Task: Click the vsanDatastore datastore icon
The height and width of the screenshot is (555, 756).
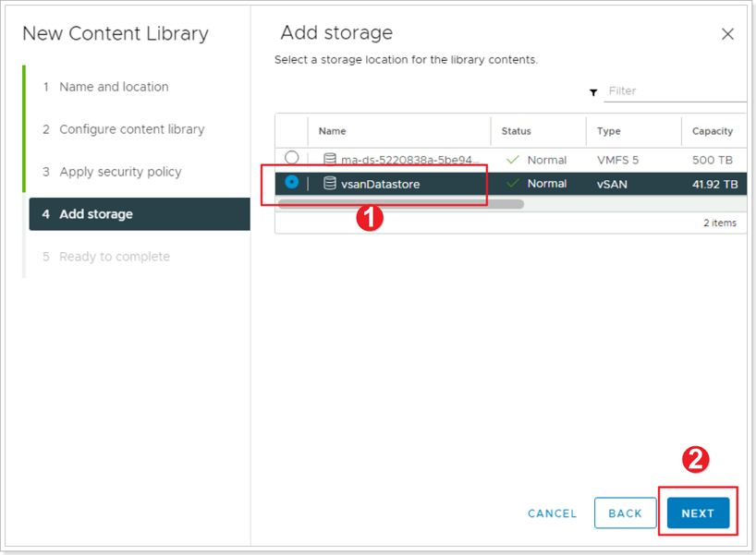Action: coord(330,184)
